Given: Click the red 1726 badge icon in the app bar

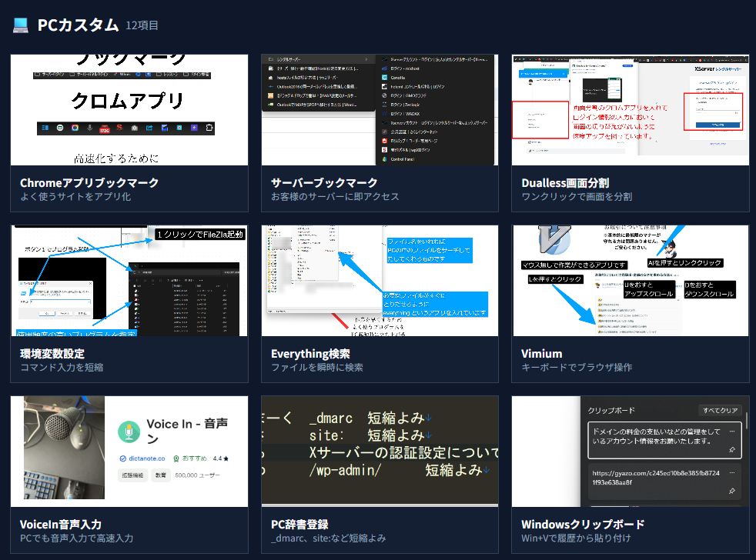Looking at the screenshot, I should 105,129.
